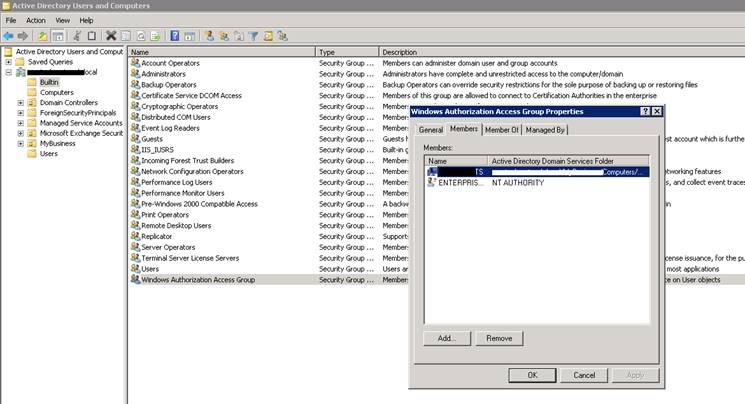This screenshot has height=404, width=745.
Task: Click the Guests group icon in the list
Action: [135, 139]
